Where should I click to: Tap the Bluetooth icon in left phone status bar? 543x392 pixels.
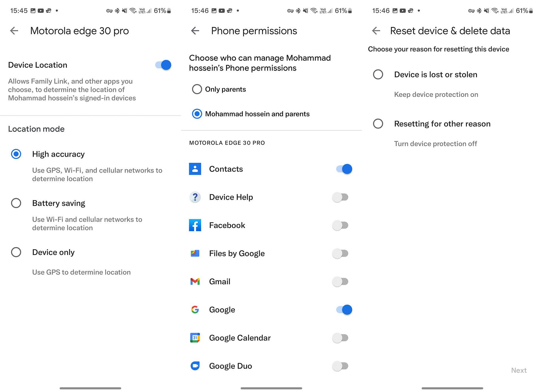pyautogui.click(x=117, y=11)
